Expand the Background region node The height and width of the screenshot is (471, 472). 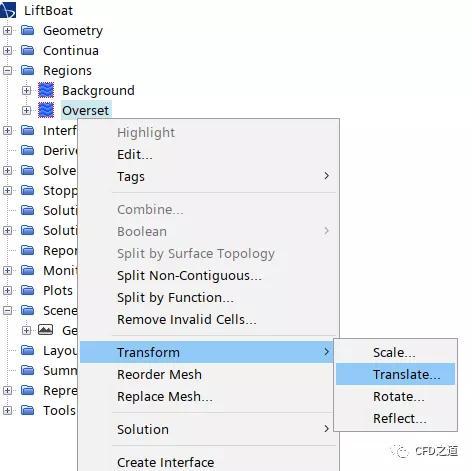26,90
